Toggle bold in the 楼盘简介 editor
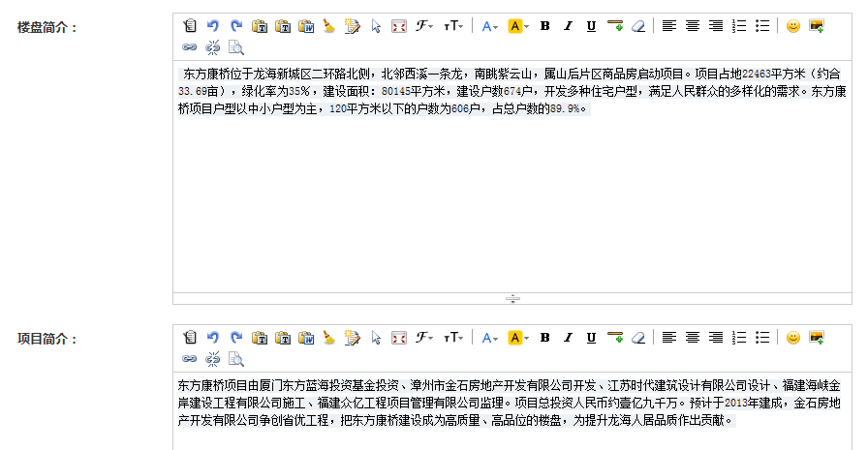The width and height of the screenshot is (868, 450). [544, 26]
